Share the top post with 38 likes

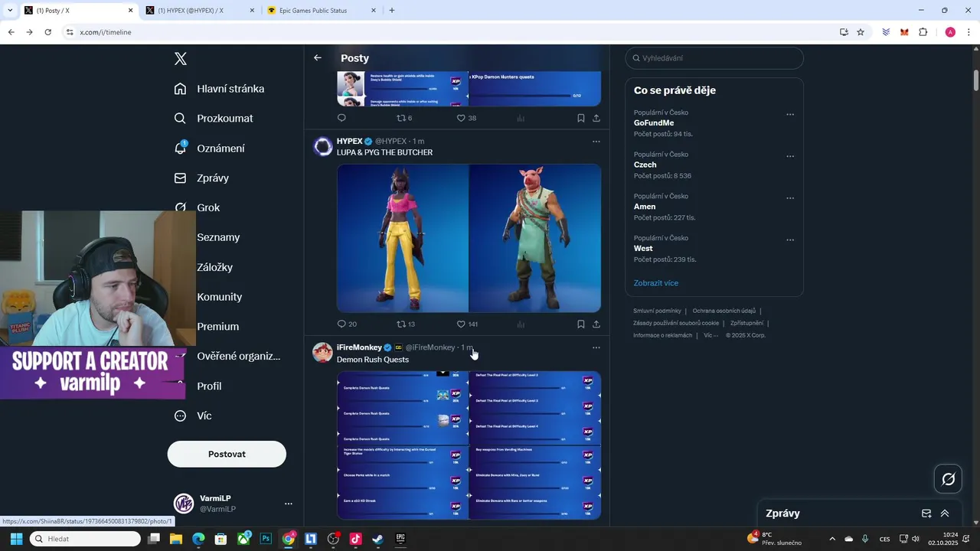(x=596, y=118)
